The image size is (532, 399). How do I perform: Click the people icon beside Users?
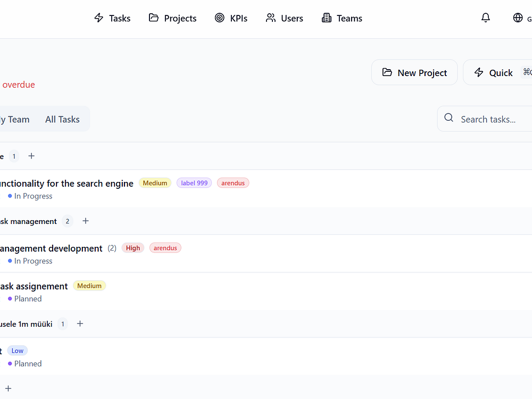[x=270, y=18]
